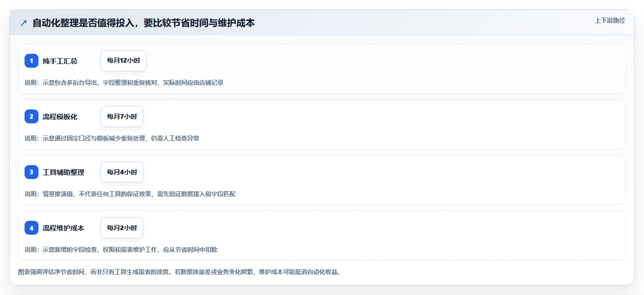Viewport: 644px width, 295px height.
Task: Click the 每月2小时 value chip
Action: 122,228
